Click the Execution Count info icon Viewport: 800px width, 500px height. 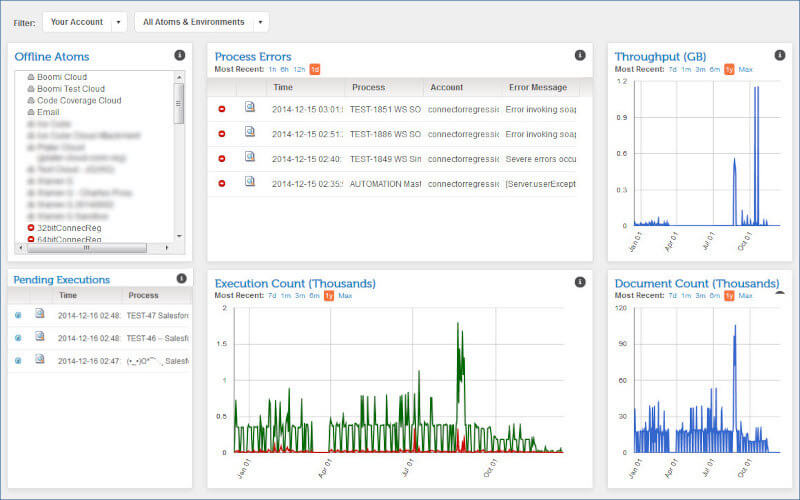[580, 282]
